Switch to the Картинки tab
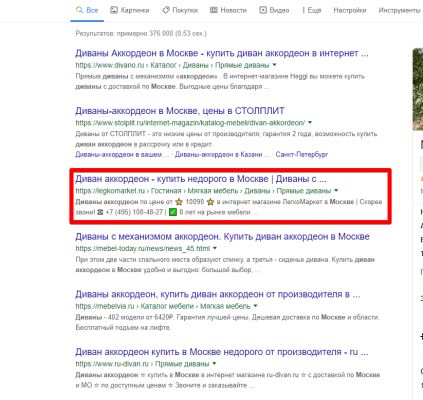The image size is (423, 400). pyautogui.click(x=130, y=10)
